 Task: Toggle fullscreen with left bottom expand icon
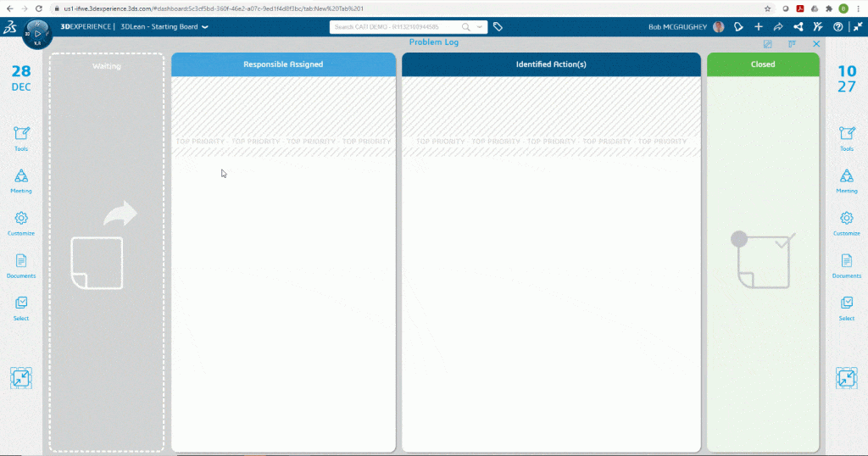pos(21,378)
